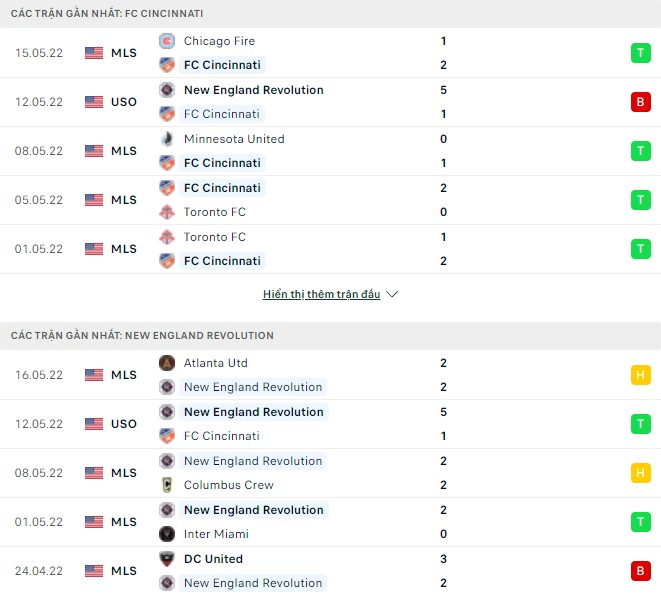Open the 'Hiển thị thêm trận đấu' link

[321, 295]
